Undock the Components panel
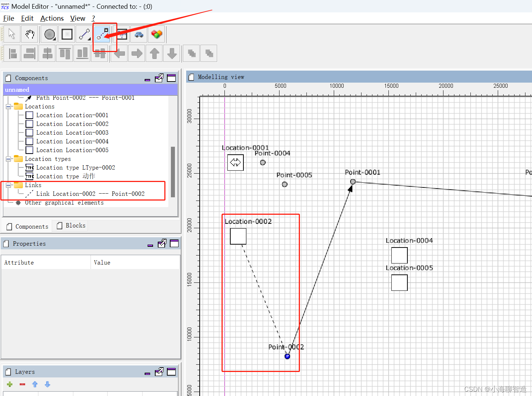The height and width of the screenshot is (396, 532). coord(159,78)
